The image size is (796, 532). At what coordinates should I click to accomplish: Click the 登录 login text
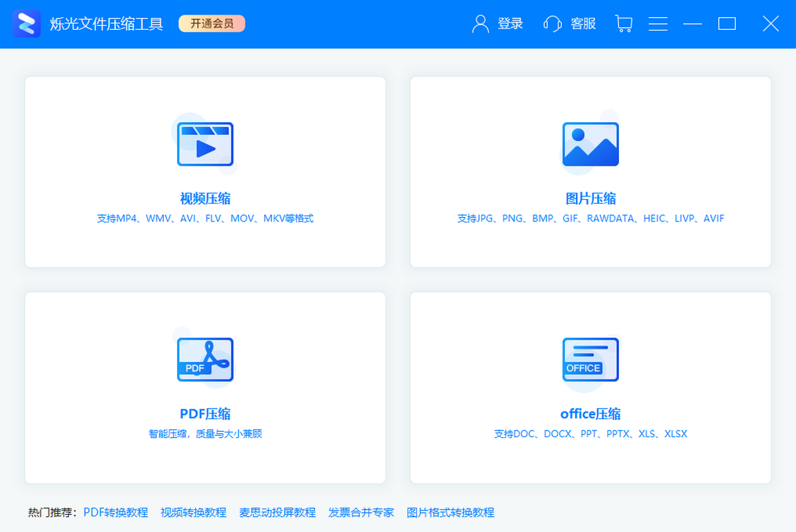click(510, 24)
